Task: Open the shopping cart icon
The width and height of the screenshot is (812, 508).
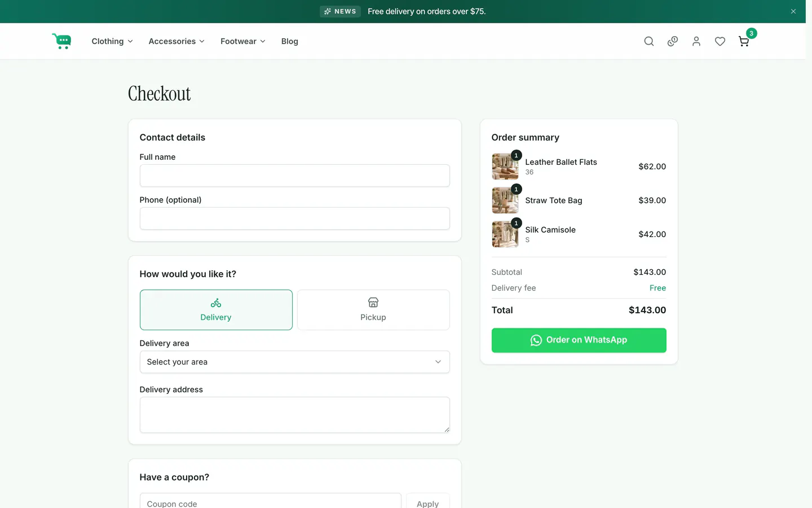Action: [x=744, y=41]
